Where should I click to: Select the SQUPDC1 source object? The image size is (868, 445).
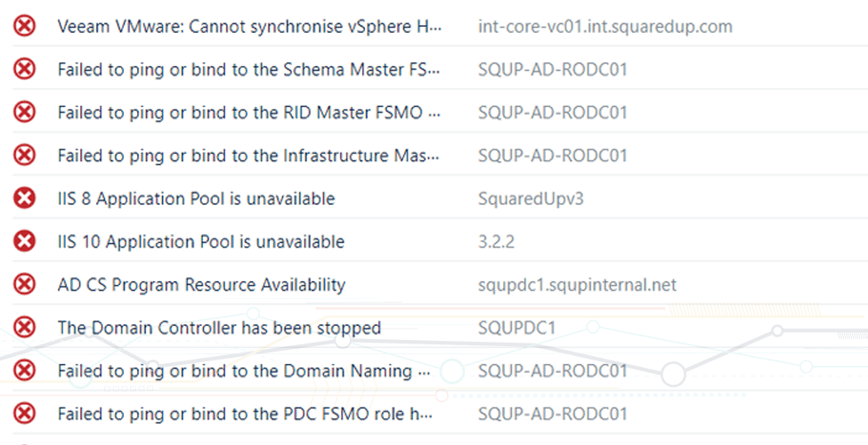(x=516, y=328)
